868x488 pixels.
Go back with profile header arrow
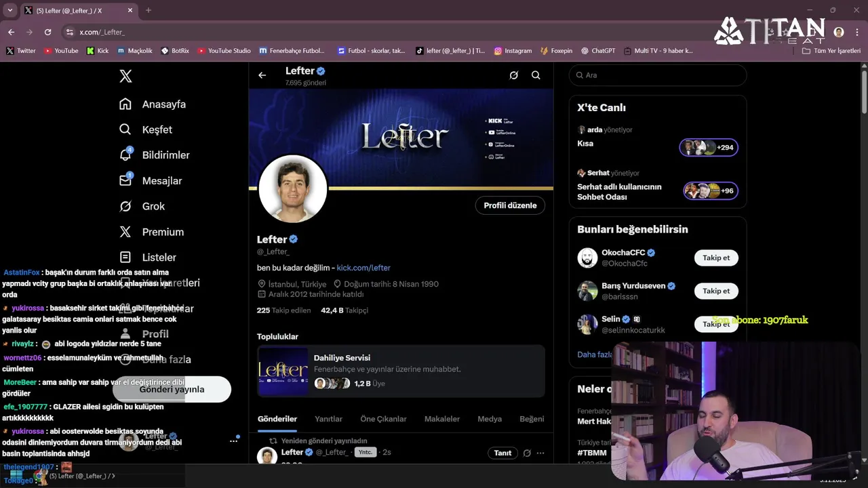coord(262,75)
